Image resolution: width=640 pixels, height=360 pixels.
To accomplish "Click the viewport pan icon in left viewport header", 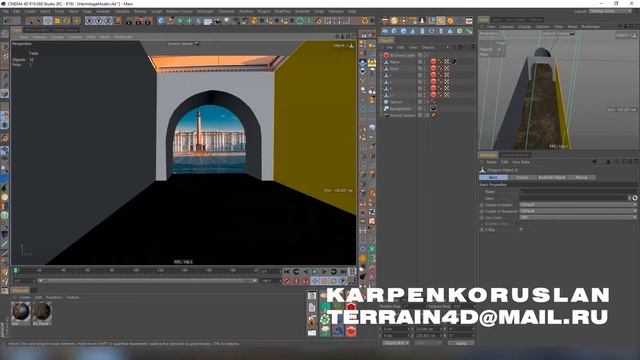I will coord(337,37).
